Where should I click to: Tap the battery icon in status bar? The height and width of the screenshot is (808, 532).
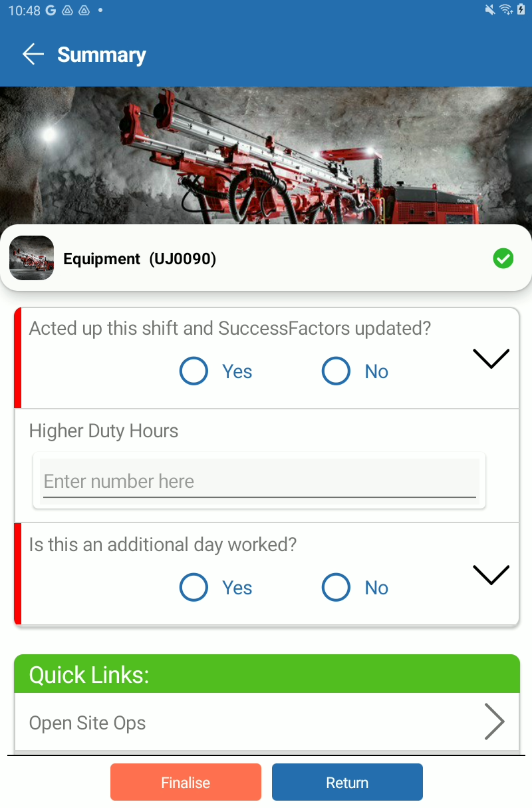pyautogui.click(x=521, y=10)
